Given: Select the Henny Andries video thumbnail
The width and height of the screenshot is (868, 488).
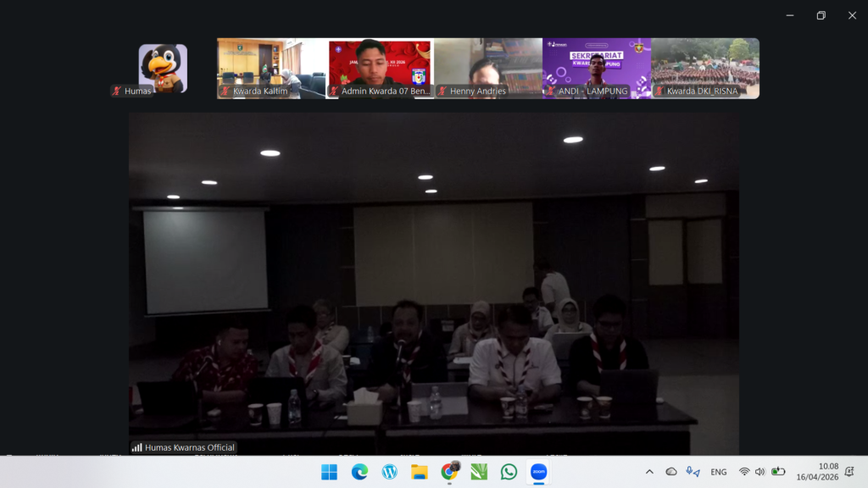Looking at the screenshot, I should pos(488,68).
